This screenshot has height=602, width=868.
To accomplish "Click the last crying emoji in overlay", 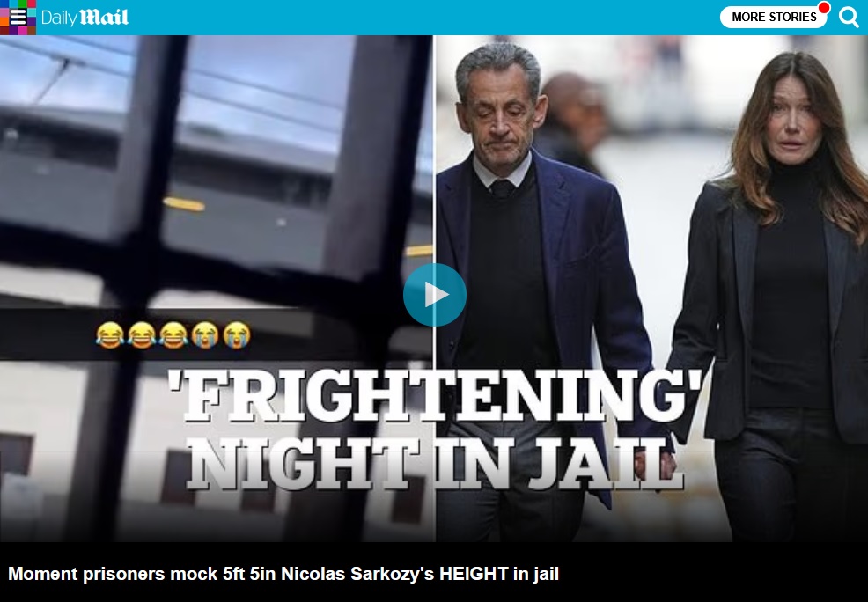I will point(237,335).
